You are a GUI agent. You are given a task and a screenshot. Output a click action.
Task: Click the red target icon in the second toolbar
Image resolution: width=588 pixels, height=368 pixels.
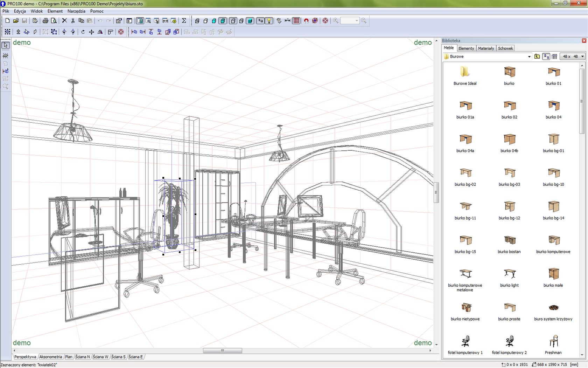click(121, 32)
